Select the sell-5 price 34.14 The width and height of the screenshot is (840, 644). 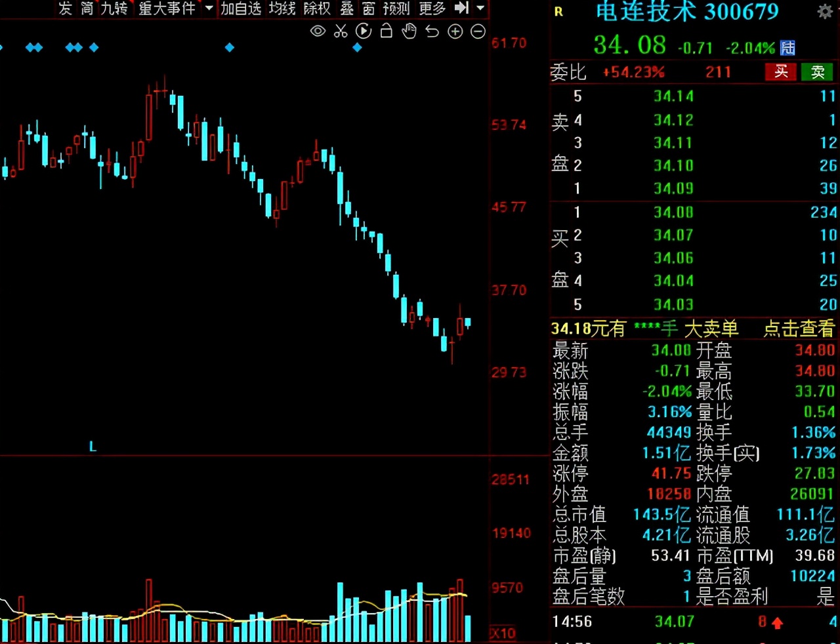pyautogui.click(x=673, y=96)
